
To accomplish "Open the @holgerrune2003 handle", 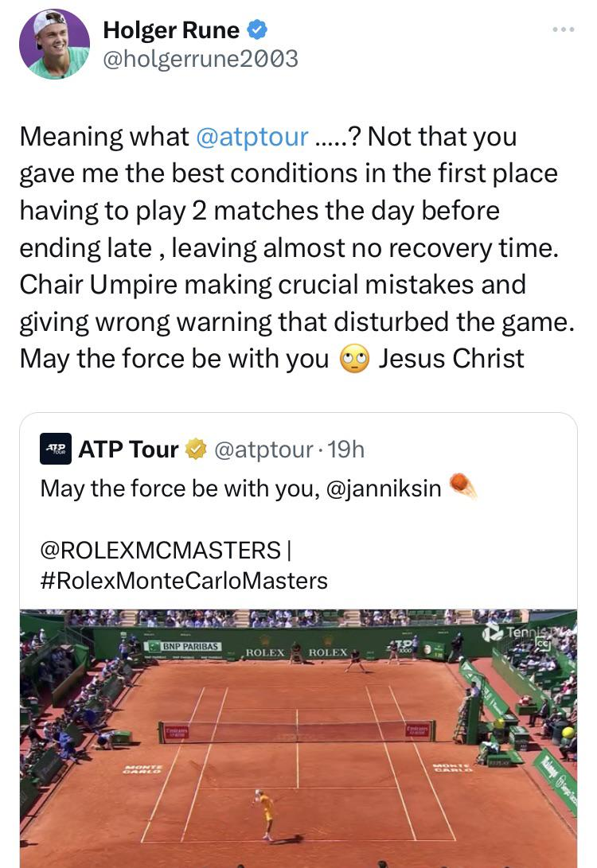I will 201,58.
